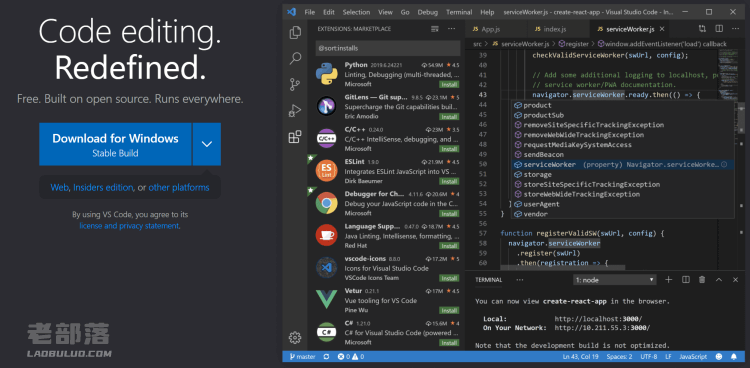Open the '1: node' terminal selector dropdown
Screen dimensions: 750x368
(615, 280)
